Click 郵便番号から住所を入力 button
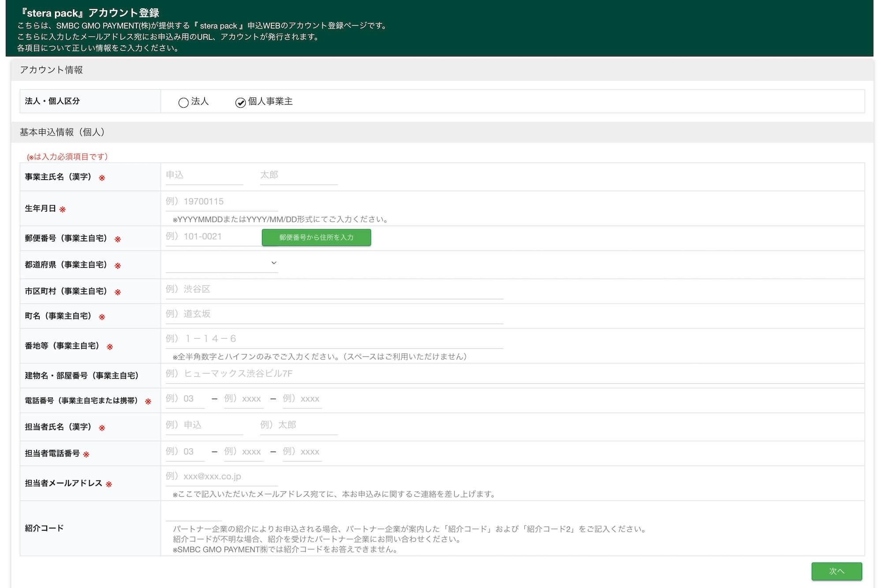Image resolution: width=882 pixels, height=588 pixels. [316, 237]
